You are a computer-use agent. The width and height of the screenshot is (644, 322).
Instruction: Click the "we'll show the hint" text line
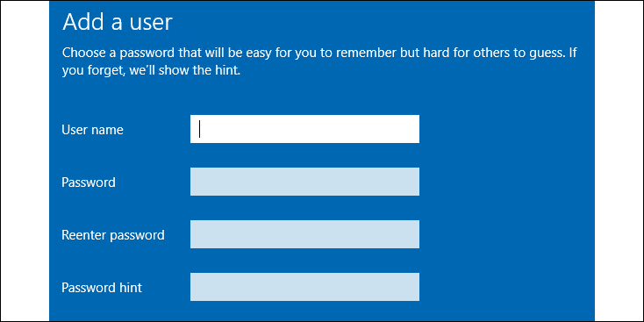pos(150,71)
